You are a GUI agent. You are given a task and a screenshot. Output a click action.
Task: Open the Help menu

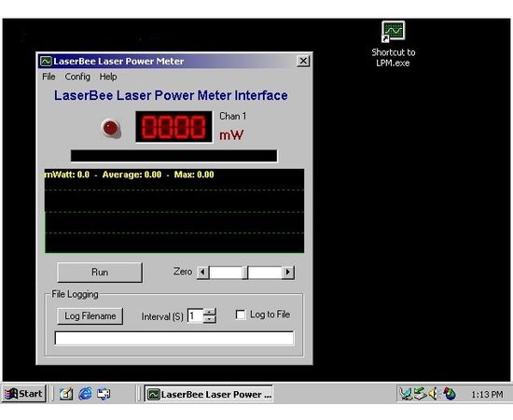click(x=108, y=77)
